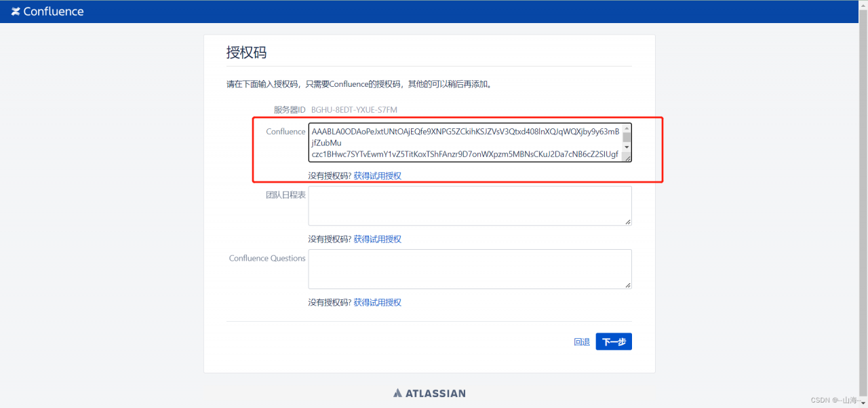This screenshot has width=868, height=408.
Task: Click resize handle of Confluence Questions text area
Action: [x=628, y=285]
